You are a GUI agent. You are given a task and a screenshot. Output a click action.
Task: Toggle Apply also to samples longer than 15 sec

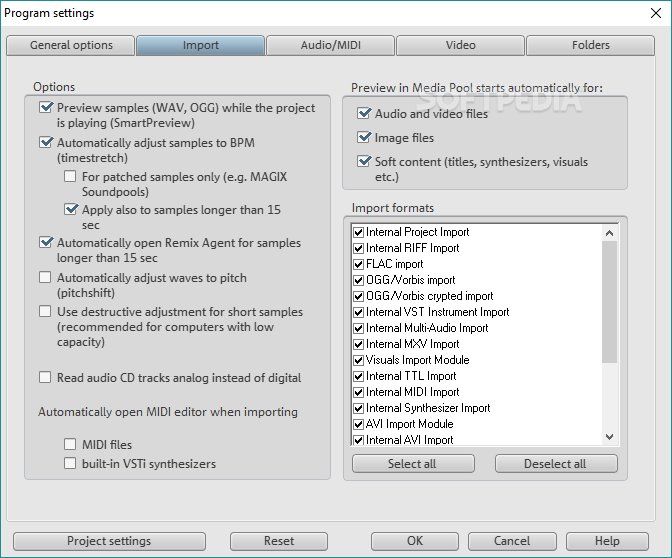[71, 209]
